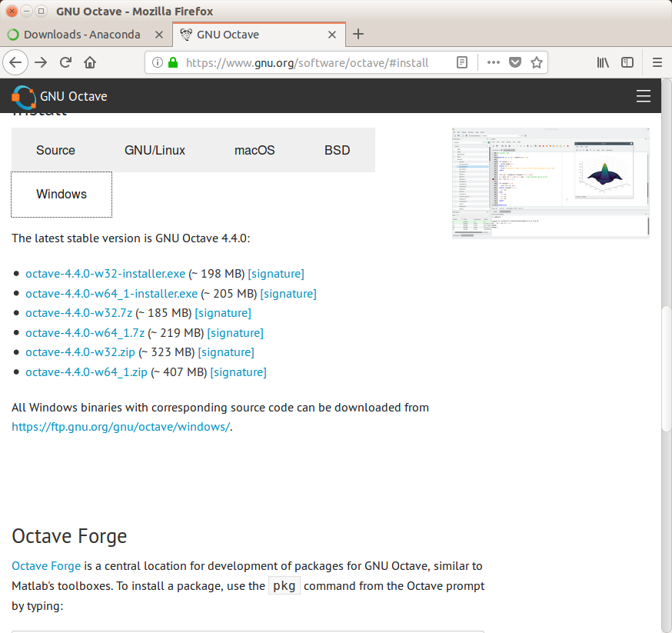Viewport: 672px width, 633px height.
Task: Select the macOS install tab
Action: (254, 150)
